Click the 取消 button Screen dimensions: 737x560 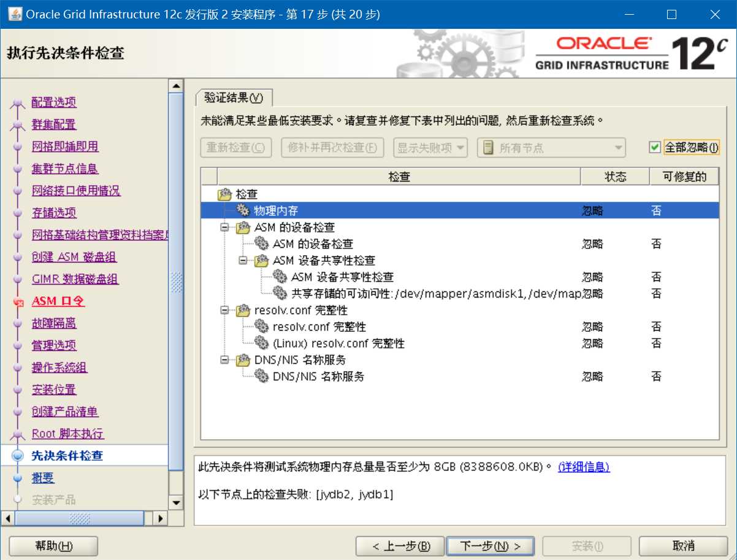point(684,546)
